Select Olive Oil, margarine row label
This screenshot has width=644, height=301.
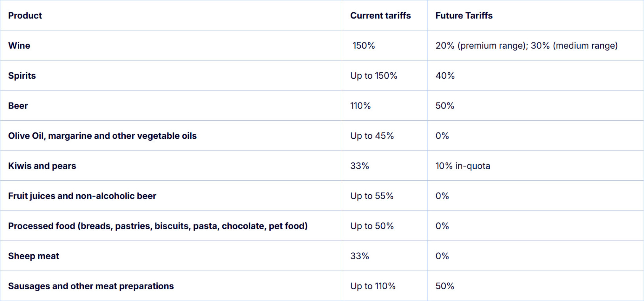(102, 136)
